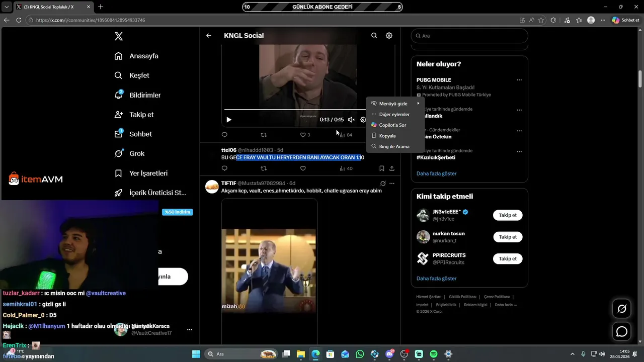Image resolution: width=644 pixels, height=362 pixels.
Task: Expand Menüyü gizle submenu
Action: pos(395,104)
